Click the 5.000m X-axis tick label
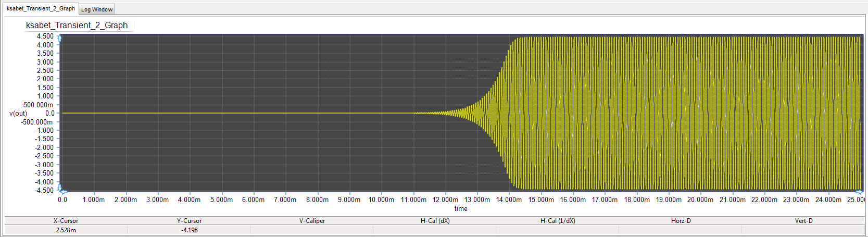This screenshot has width=868, height=237. (x=221, y=199)
